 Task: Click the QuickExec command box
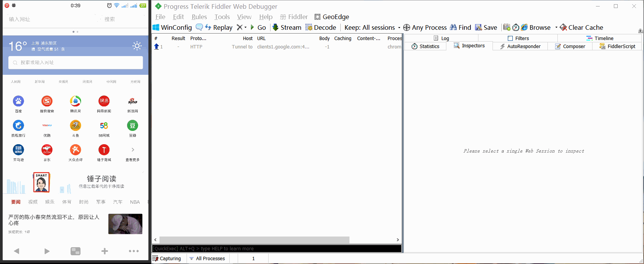pos(277,248)
